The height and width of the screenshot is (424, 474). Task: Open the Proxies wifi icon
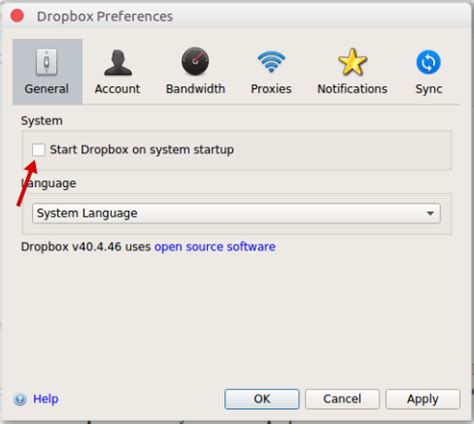[271, 62]
